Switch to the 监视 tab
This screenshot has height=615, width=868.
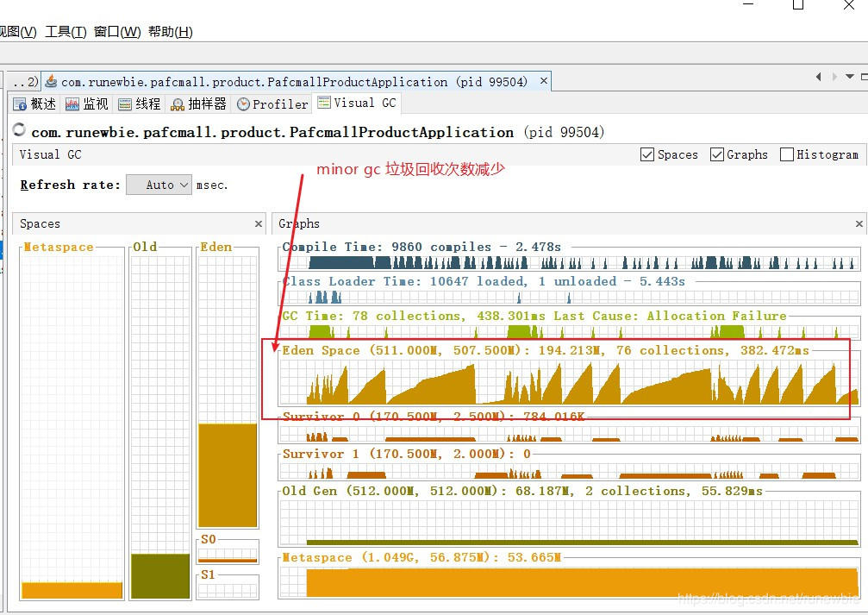pyautogui.click(x=87, y=104)
